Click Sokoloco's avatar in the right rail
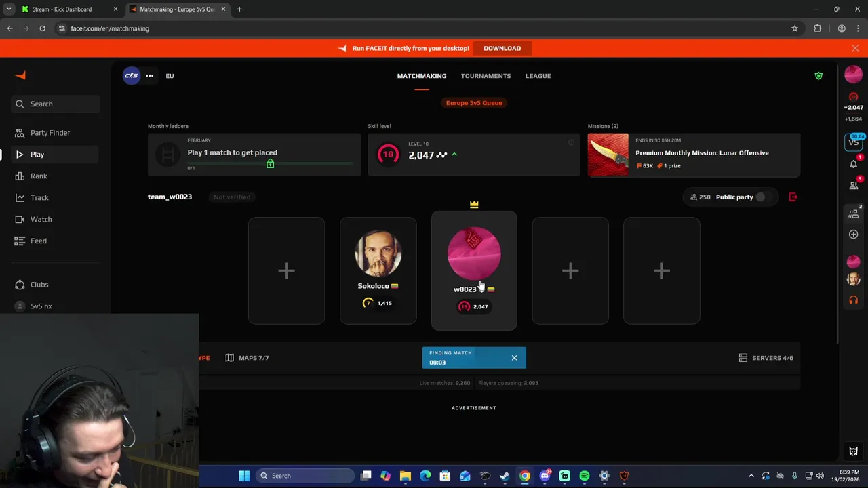 [854, 279]
